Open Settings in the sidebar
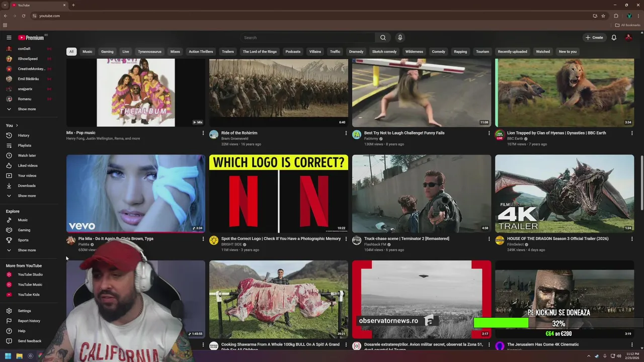This screenshot has height=362, width=644. (24, 311)
